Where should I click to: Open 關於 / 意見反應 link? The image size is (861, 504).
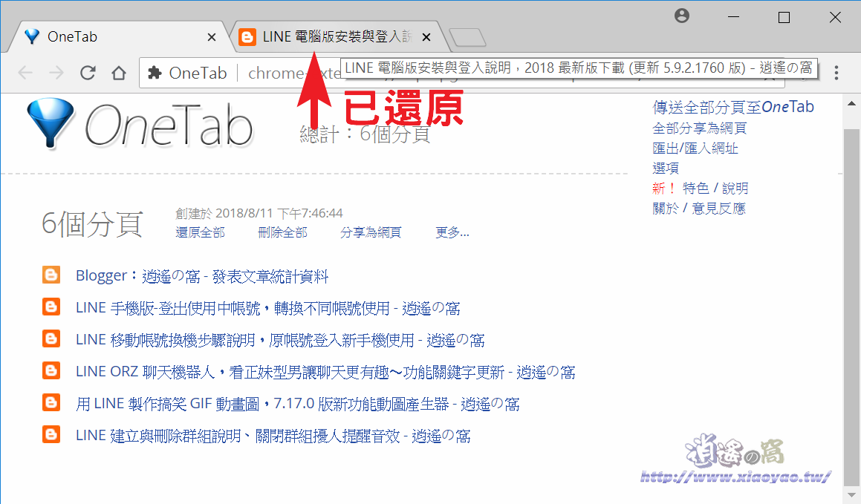pyautogui.click(x=699, y=209)
